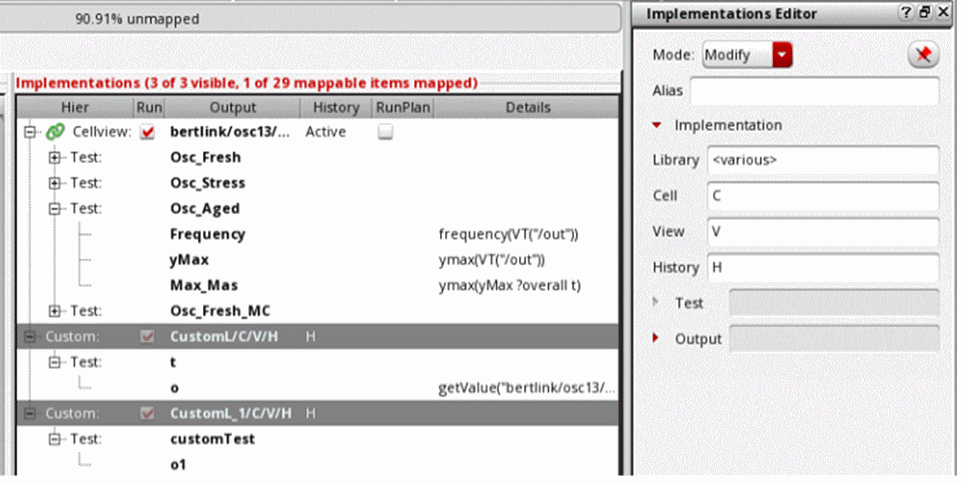961x485 pixels.
Task: Expand the Osc_Fresh_MC test node
Action: coord(55,311)
